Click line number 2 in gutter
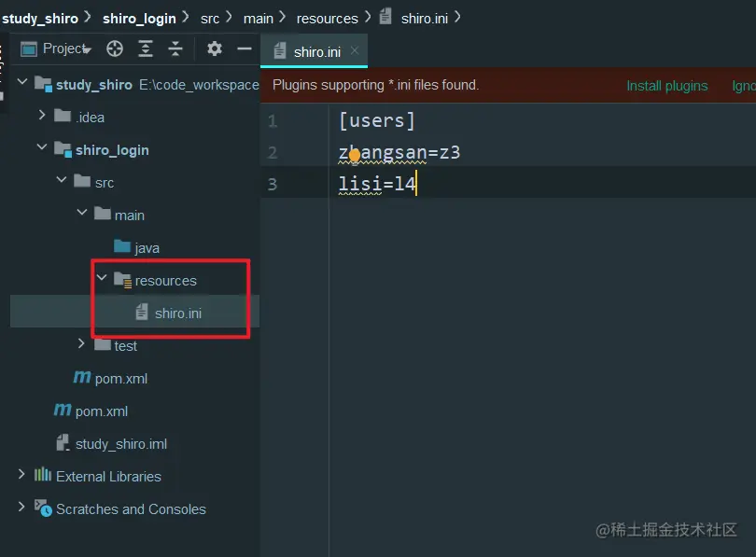 pyautogui.click(x=273, y=153)
